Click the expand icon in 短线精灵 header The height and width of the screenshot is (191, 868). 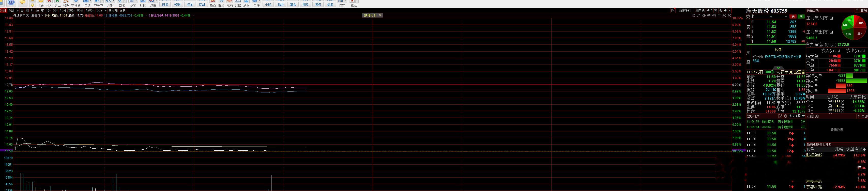tap(780, 116)
